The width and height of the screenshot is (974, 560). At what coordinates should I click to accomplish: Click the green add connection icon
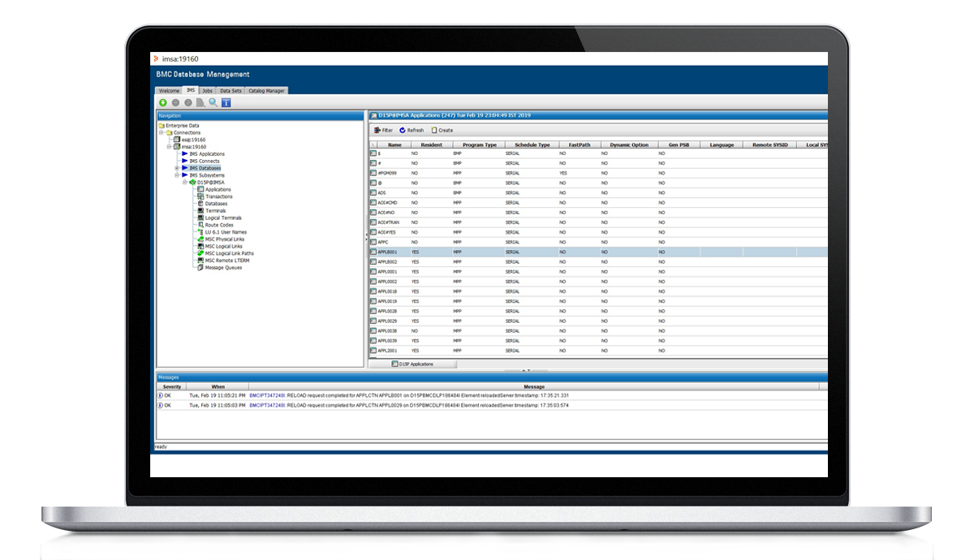point(163,103)
